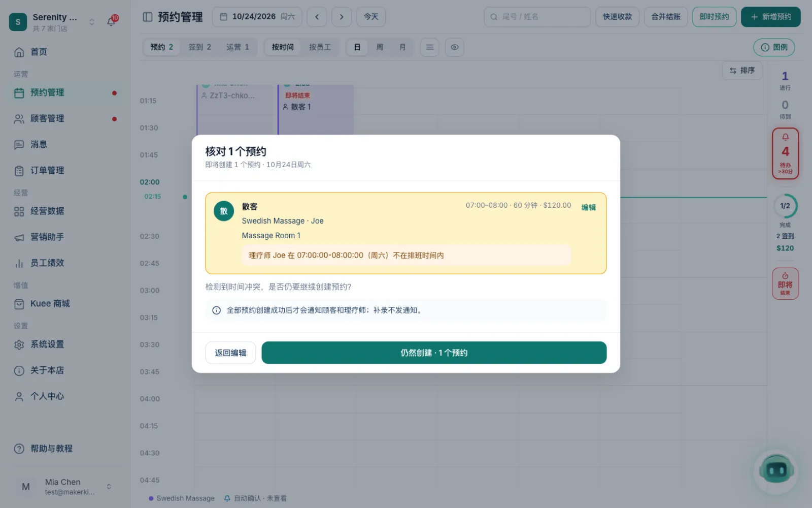Toggle the eye visibility icon in toolbar
Screen dimensions: 812x508
[455, 47]
